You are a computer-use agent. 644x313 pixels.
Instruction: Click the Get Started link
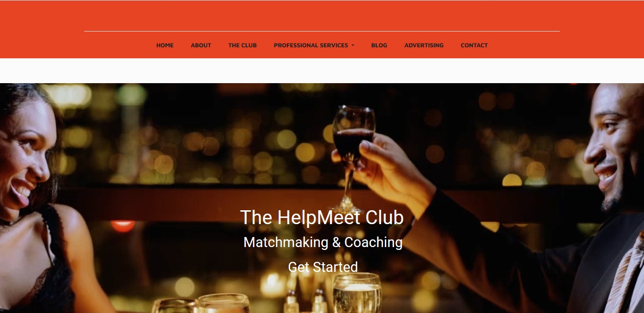[x=323, y=267]
